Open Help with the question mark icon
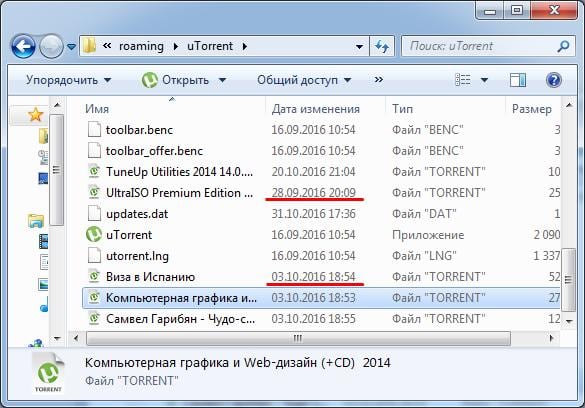Viewport: 585px width, 408px height. point(554,80)
